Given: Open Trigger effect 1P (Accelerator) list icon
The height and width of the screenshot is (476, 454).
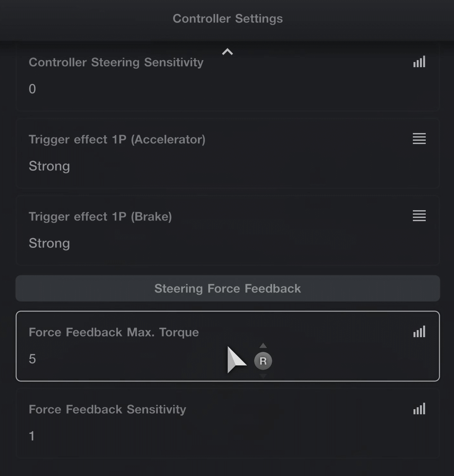Looking at the screenshot, I should [419, 139].
